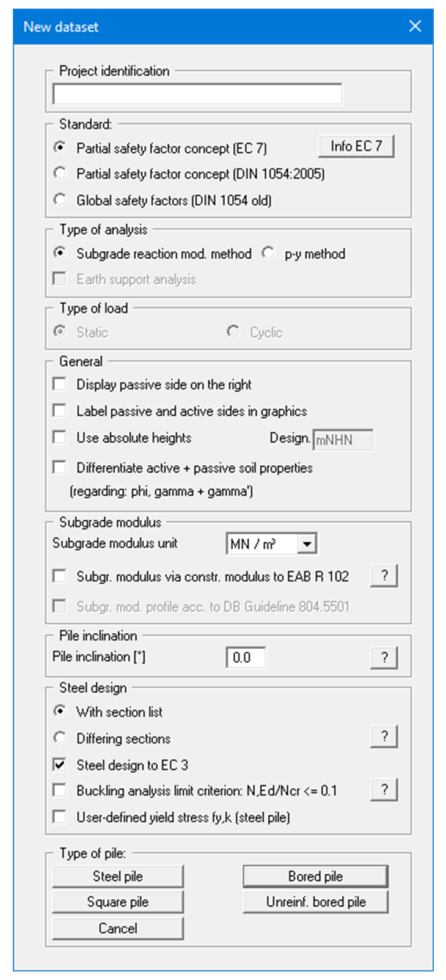Click the help button beside EAB R 102
446x980 pixels.
pyautogui.click(x=384, y=576)
